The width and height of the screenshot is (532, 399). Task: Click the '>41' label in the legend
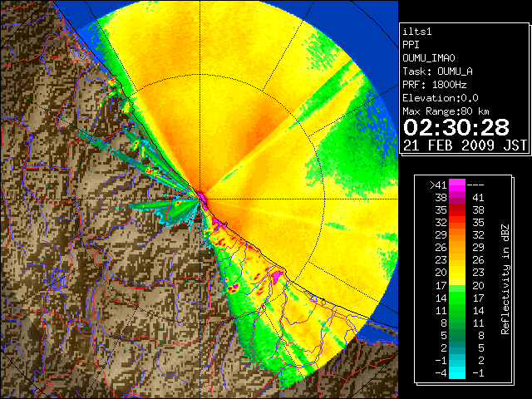tap(438, 185)
